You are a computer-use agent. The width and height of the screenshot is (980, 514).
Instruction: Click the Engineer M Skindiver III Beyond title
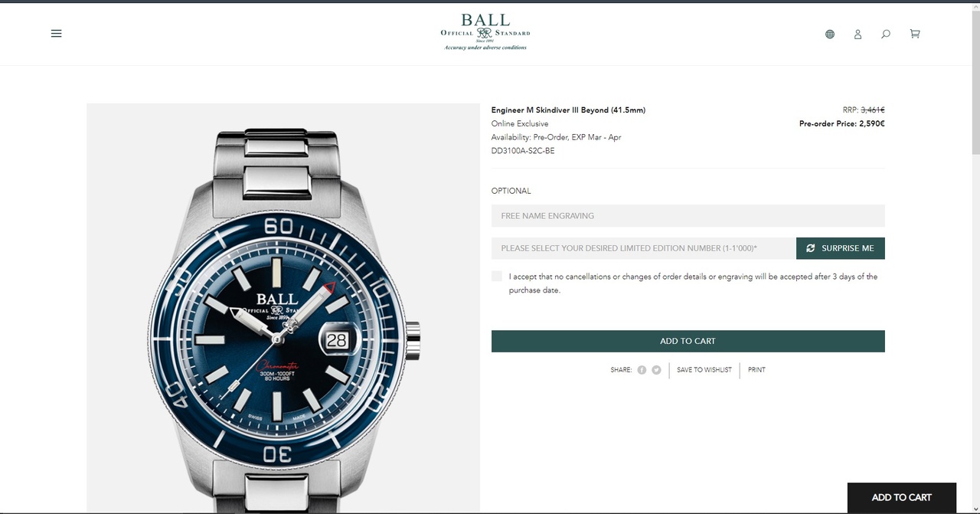[568, 110]
